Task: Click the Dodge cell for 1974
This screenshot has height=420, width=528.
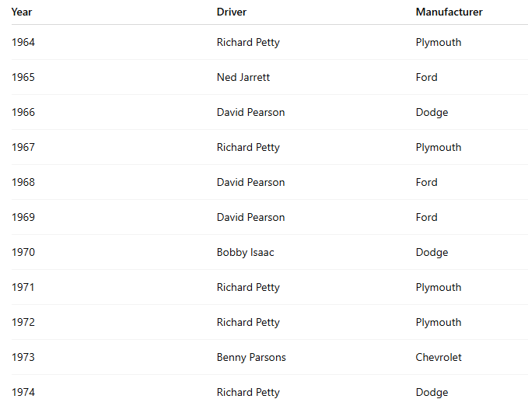Action: point(432,393)
